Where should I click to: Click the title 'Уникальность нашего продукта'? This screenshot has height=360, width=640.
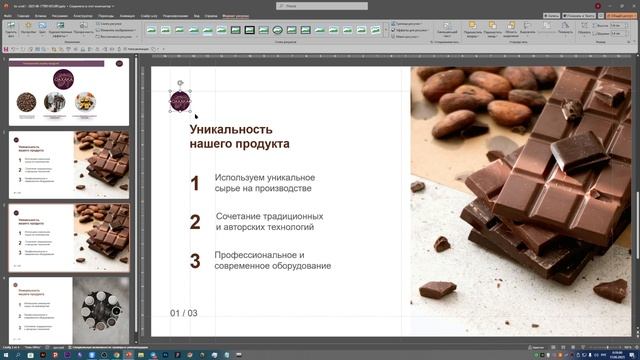(x=240, y=136)
